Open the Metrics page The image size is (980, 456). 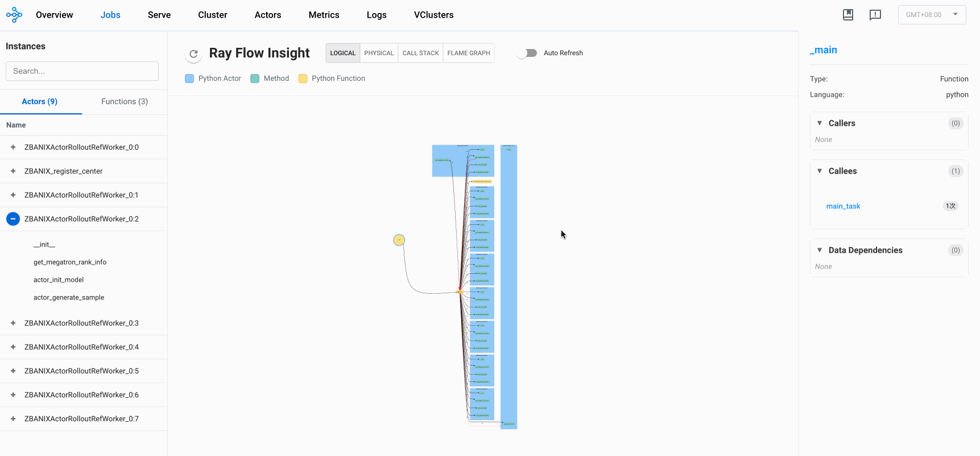(324, 15)
